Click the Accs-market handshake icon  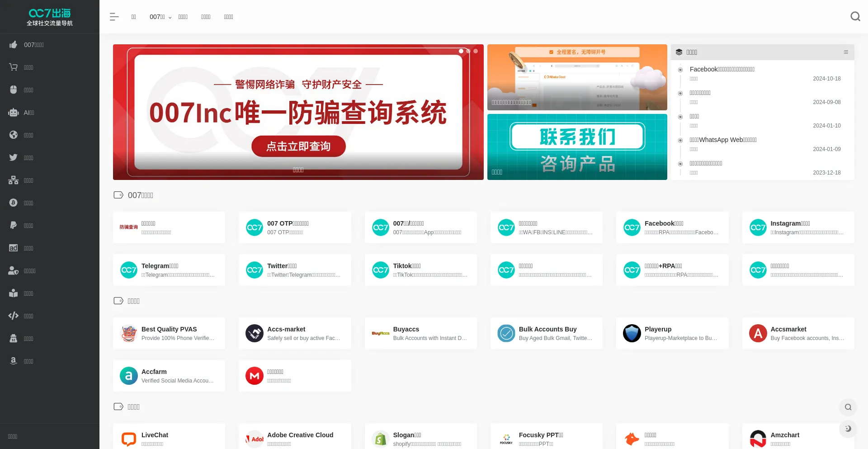pos(255,333)
